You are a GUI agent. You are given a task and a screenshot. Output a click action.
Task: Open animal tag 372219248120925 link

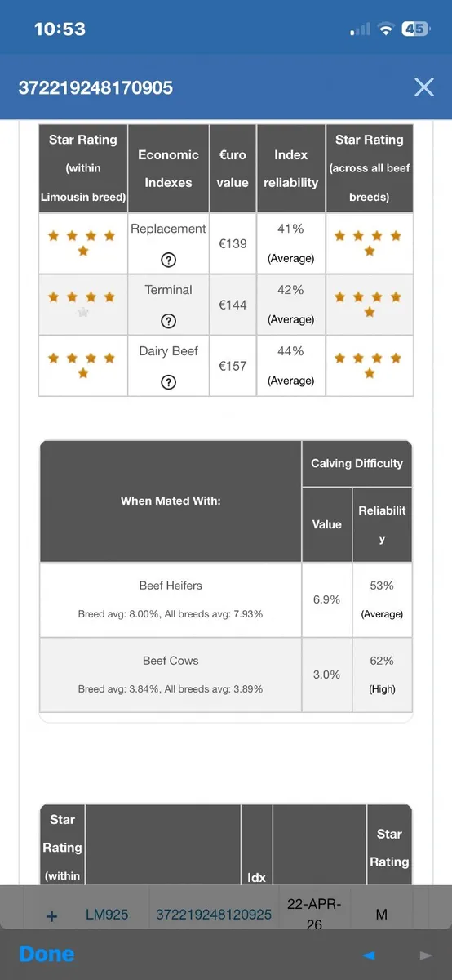click(x=214, y=915)
